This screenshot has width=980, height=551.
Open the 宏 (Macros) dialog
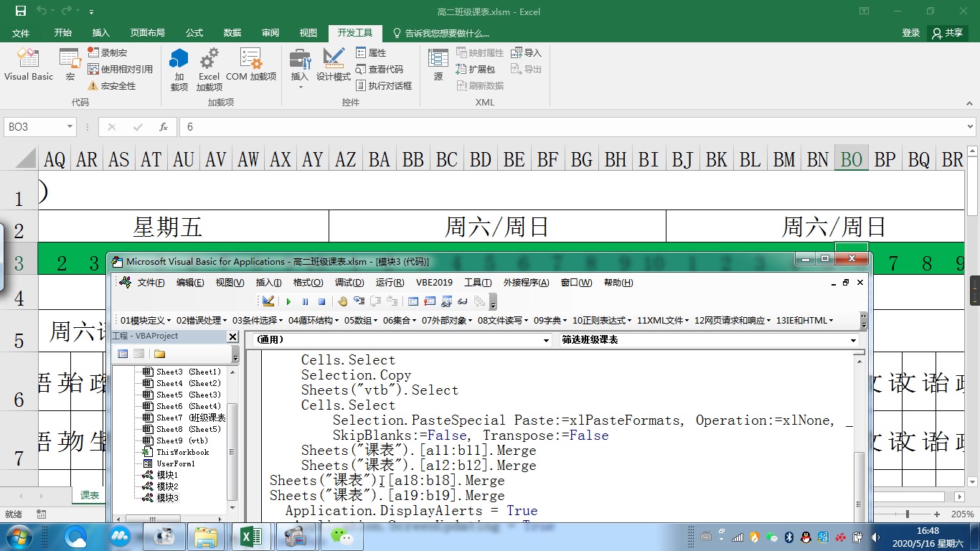click(70, 65)
